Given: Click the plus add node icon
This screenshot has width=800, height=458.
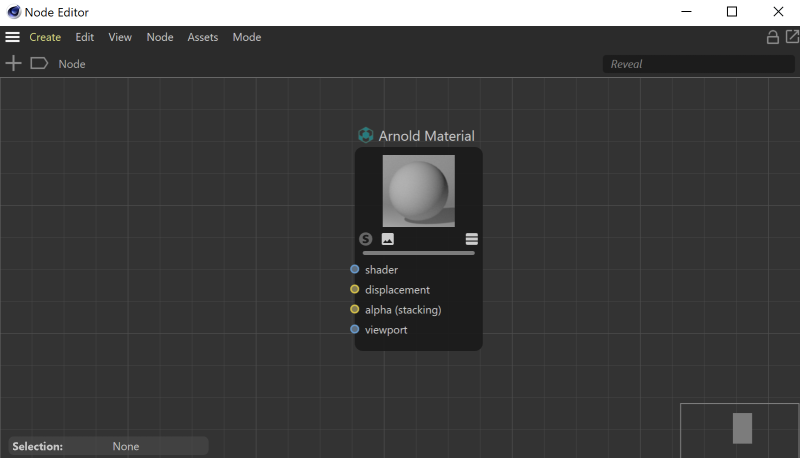Looking at the screenshot, I should coord(13,64).
